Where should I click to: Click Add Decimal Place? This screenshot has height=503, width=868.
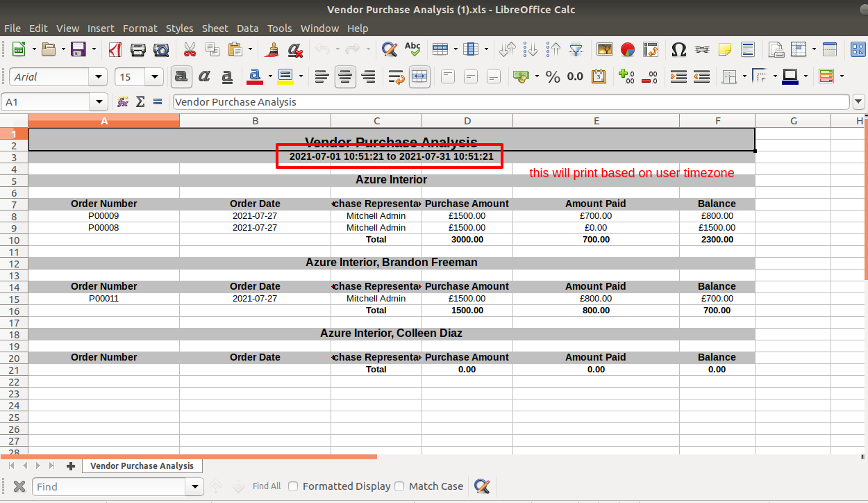click(627, 76)
